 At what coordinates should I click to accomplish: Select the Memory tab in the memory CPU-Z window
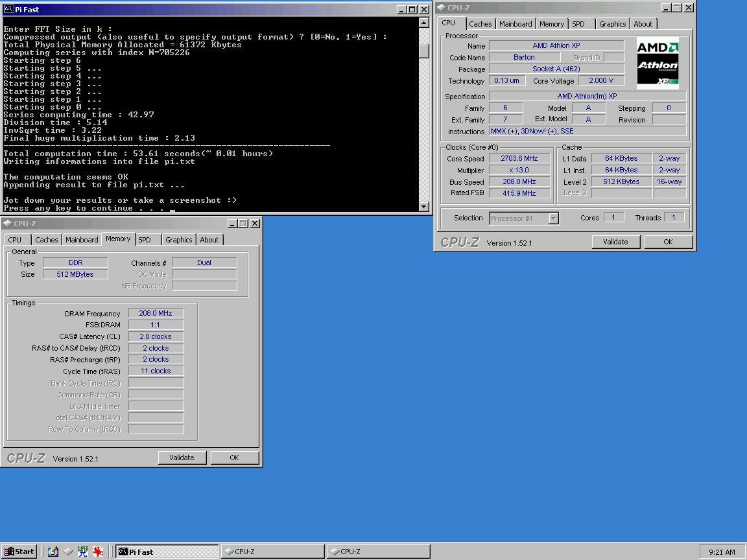(118, 239)
